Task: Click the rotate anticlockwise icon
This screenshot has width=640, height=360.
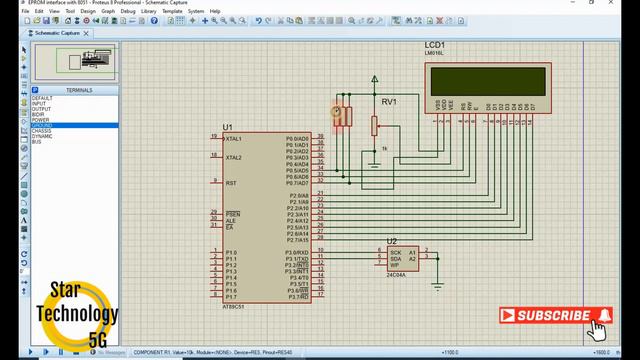Action: click(24, 263)
